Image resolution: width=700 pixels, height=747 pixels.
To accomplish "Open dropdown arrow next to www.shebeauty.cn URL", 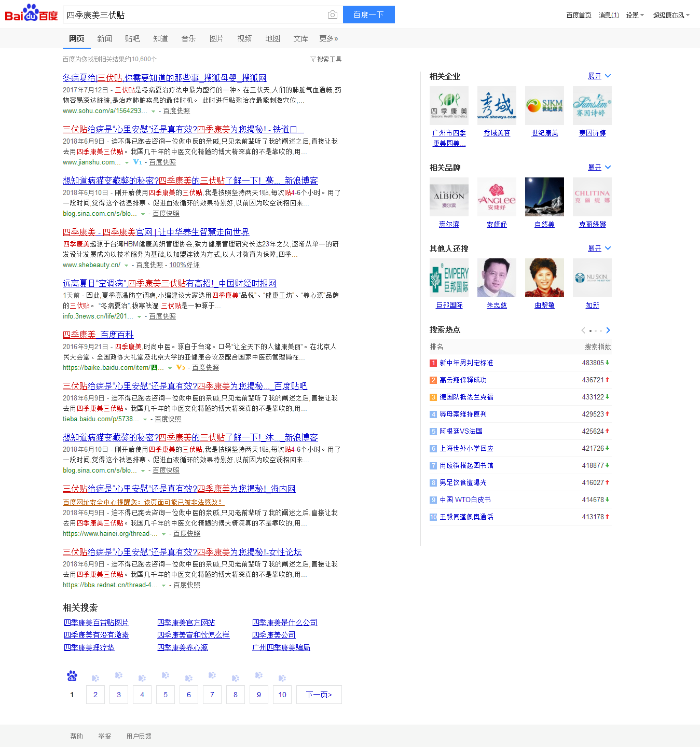I will (x=126, y=266).
